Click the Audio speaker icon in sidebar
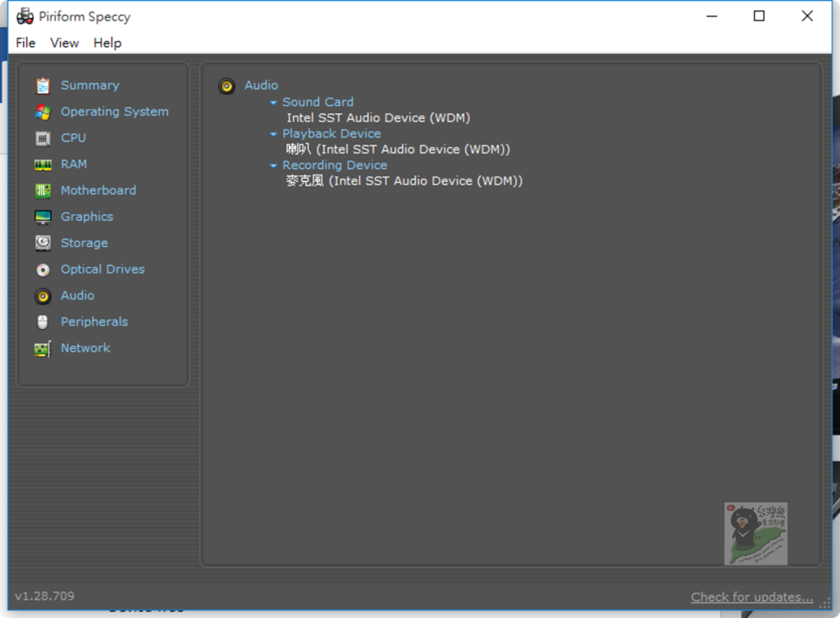840x618 pixels. pos(43,295)
